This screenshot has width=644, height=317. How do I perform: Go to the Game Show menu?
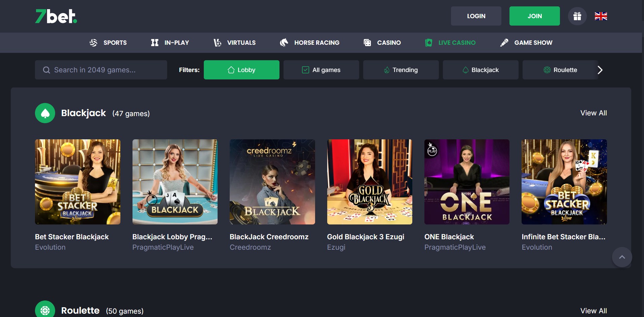[526, 43]
